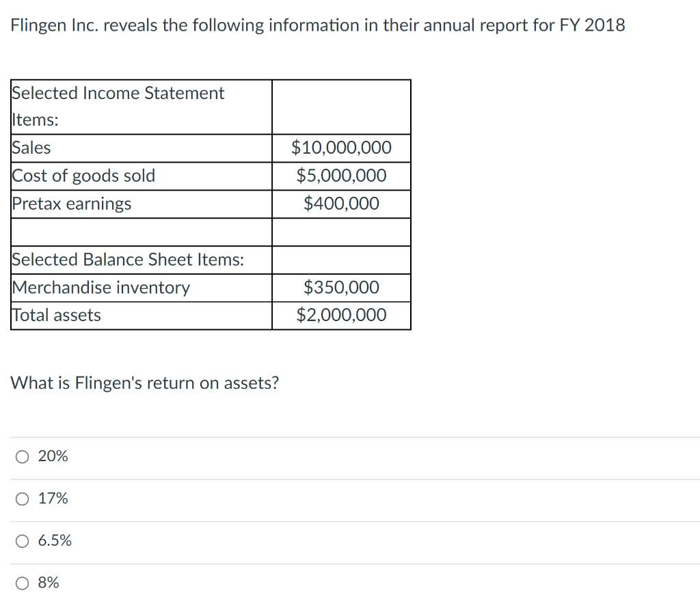Click the Pretax earnings row
700x606 pixels.
[x=72, y=204]
